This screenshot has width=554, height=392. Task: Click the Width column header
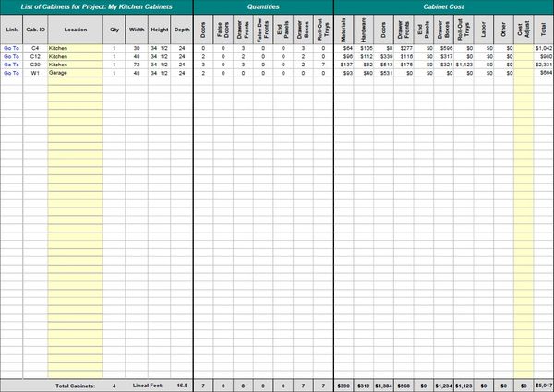(x=136, y=29)
